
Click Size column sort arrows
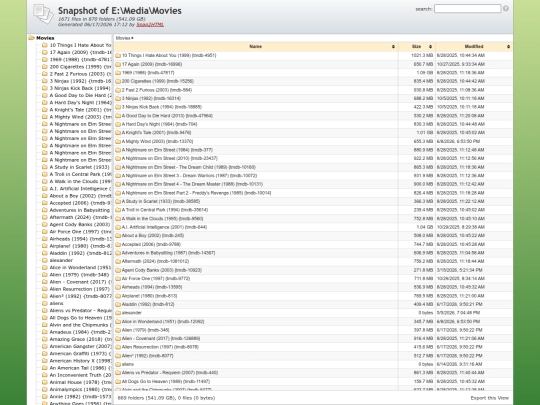point(430,46)
